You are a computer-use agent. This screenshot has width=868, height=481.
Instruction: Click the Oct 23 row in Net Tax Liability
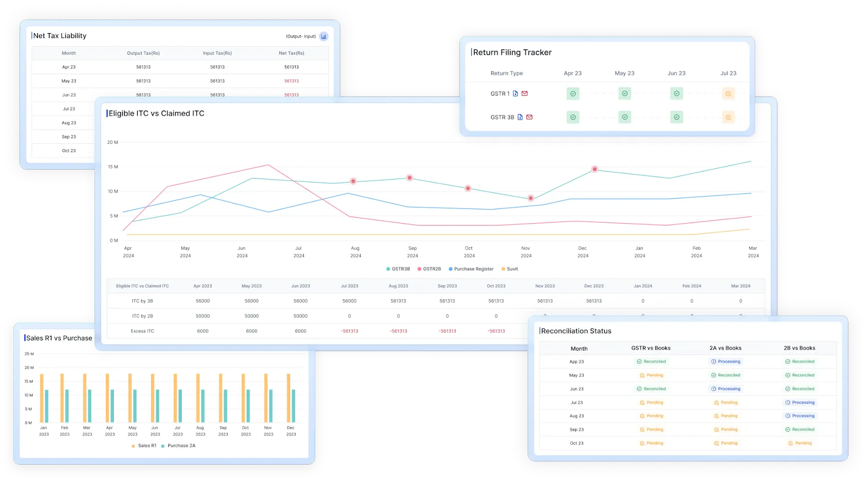pyautogui.click(x=63, y=151)
